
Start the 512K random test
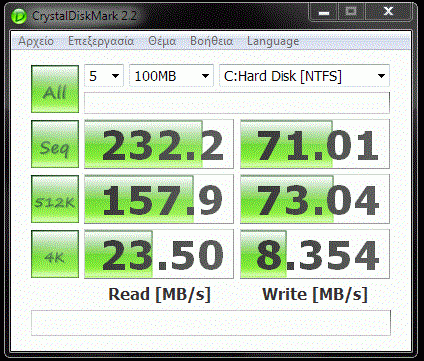(55, 199)
